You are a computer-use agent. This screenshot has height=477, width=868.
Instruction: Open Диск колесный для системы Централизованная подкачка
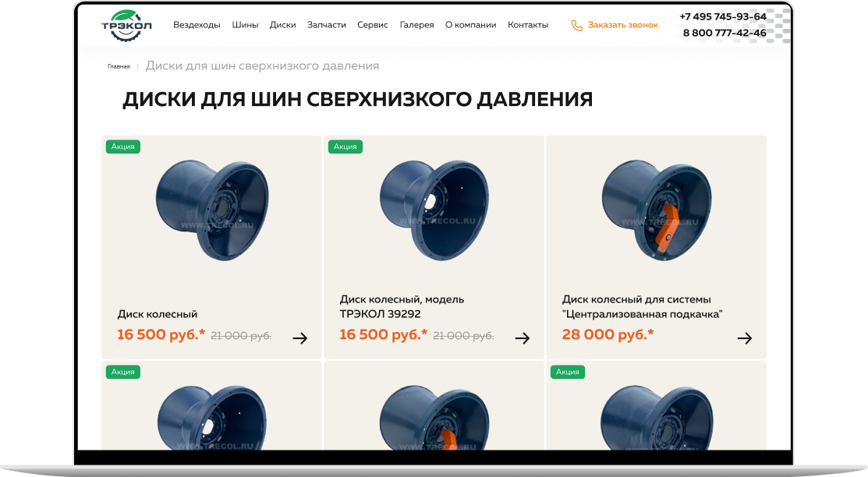tap(642, 306)
